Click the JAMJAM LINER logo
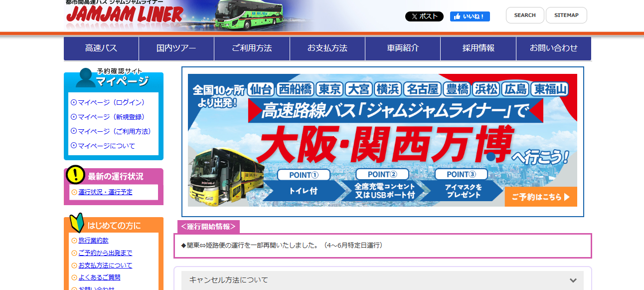The width and height of the screenshot is (644, 290). 125,16
